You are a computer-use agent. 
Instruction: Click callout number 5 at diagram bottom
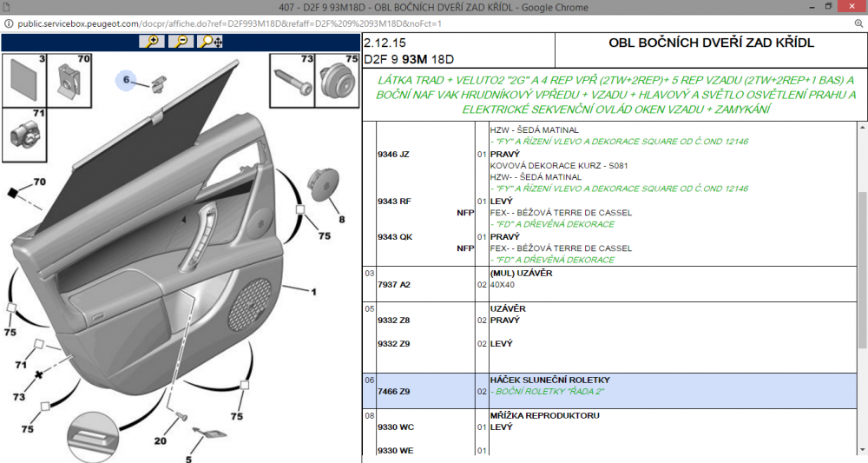click(188, 459)
